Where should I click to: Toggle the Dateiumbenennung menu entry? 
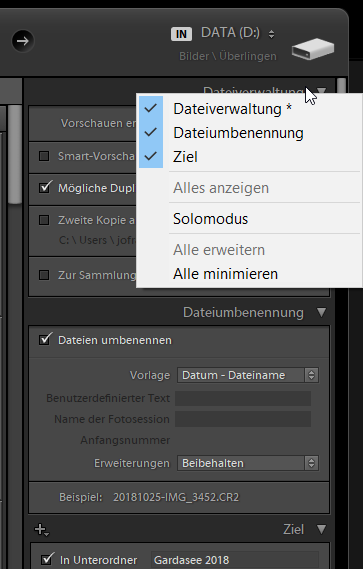[x=238, y=133]
